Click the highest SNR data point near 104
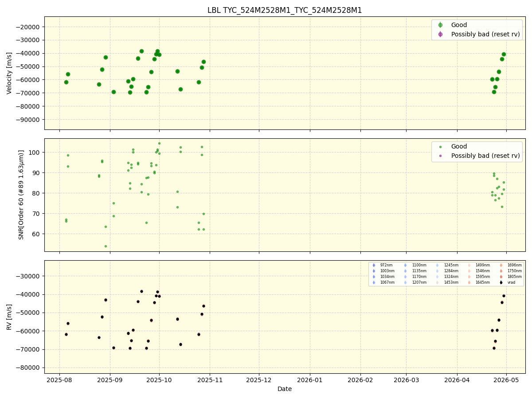 [x=159, y=143]
